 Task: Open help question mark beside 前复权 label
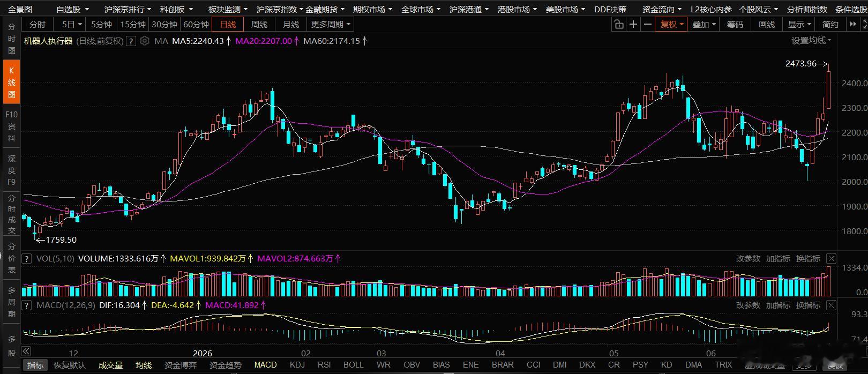click(131, 41)
